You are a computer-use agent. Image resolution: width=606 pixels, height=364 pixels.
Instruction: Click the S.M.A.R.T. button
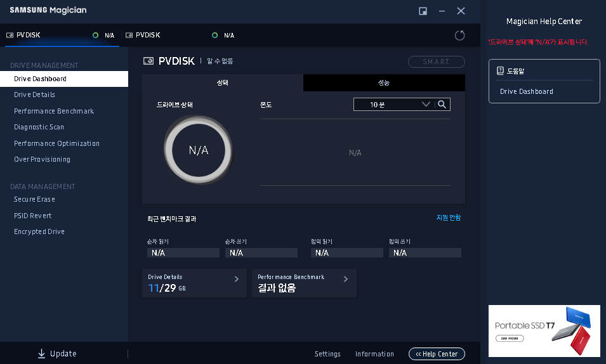point(437,62)
